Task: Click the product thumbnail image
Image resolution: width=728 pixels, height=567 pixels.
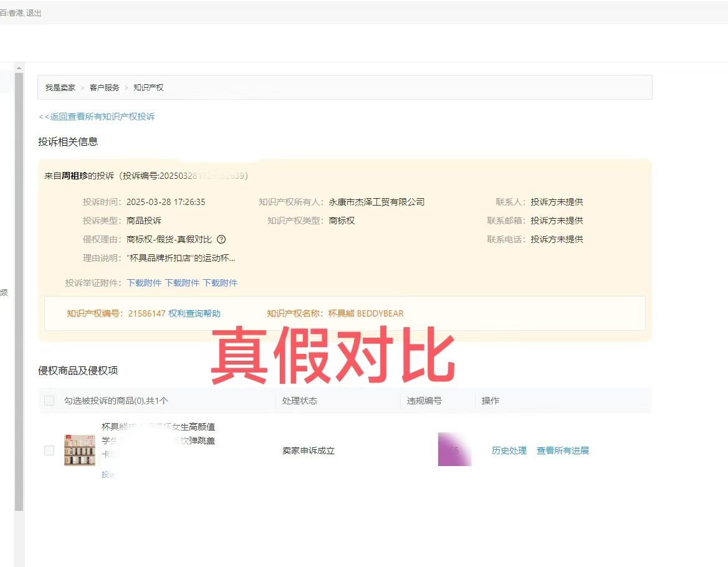Action: tap(79, 450)
